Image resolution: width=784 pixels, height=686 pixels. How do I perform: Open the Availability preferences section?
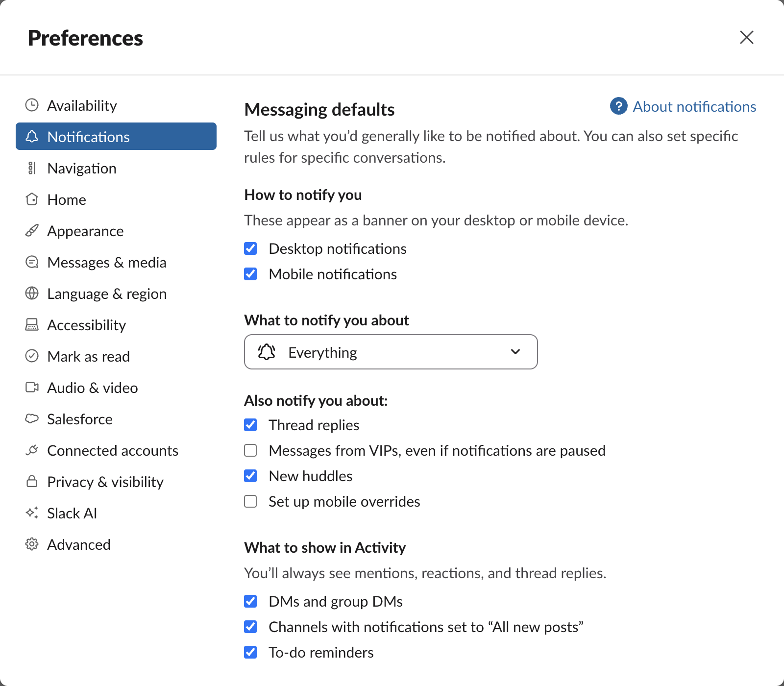click(x=116, y=105)
